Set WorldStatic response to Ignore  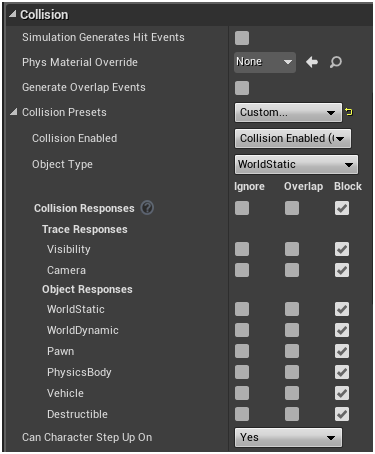[x=242, y=309]
